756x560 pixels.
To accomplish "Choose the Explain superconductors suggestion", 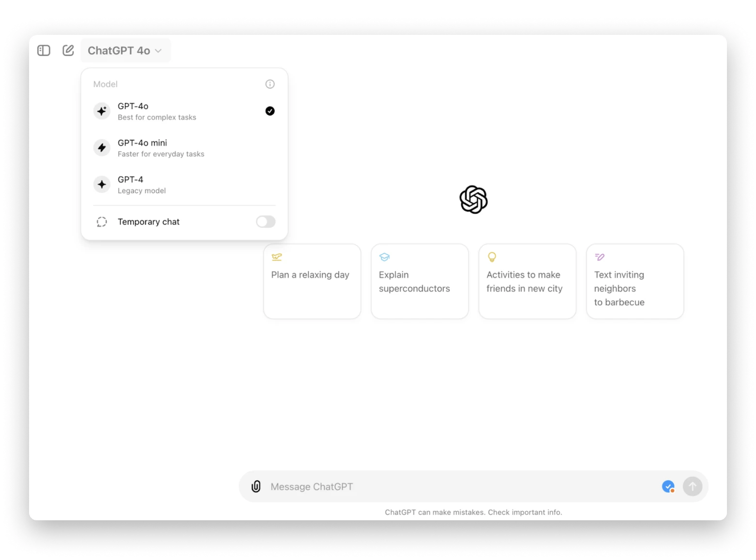I will pyautogui.click(x=420, y=281).
